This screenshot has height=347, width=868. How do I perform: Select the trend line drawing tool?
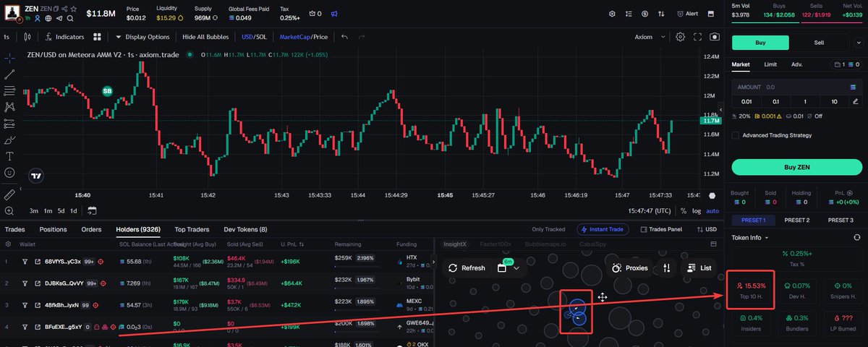point(9,74)
